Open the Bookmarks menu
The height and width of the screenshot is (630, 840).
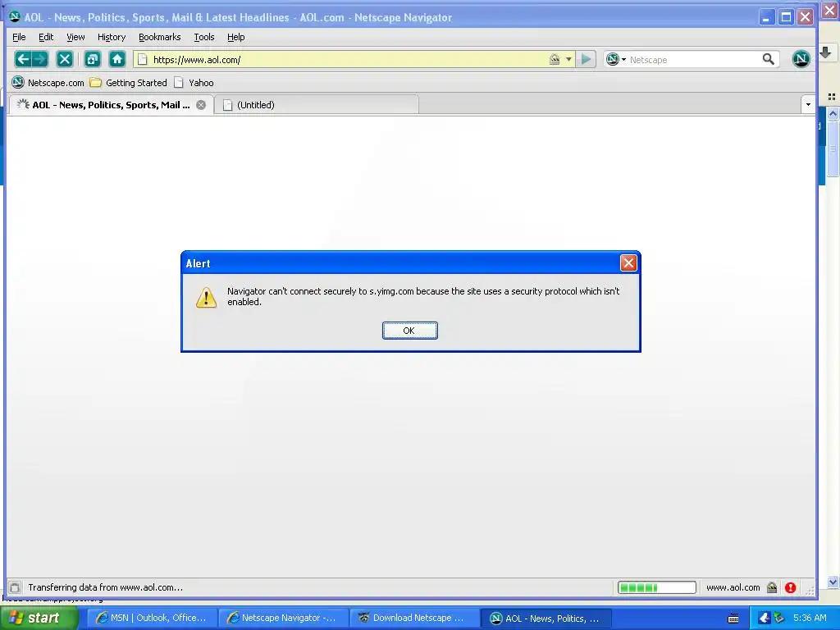point(160,37)
